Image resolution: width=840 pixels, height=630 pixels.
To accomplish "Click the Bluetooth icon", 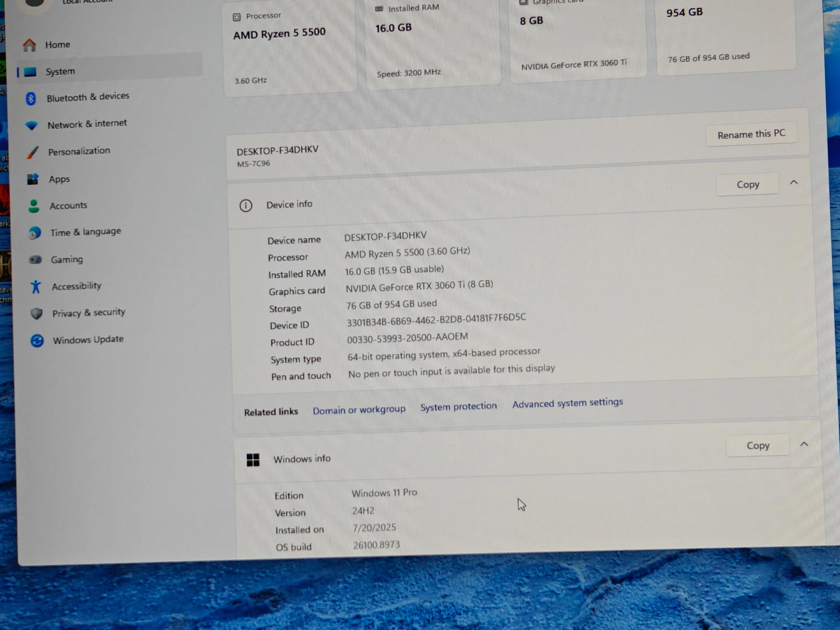I will coord(31,98).
